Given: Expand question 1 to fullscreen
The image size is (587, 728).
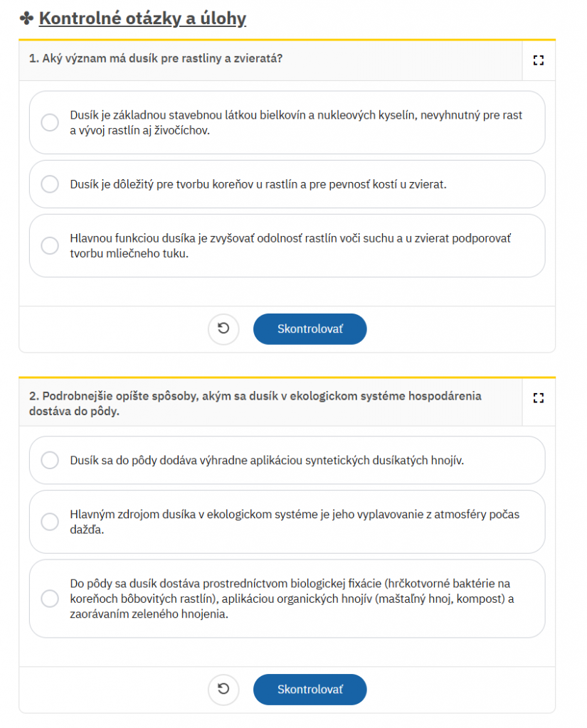Looking at the screenshot, I should 538,60.
